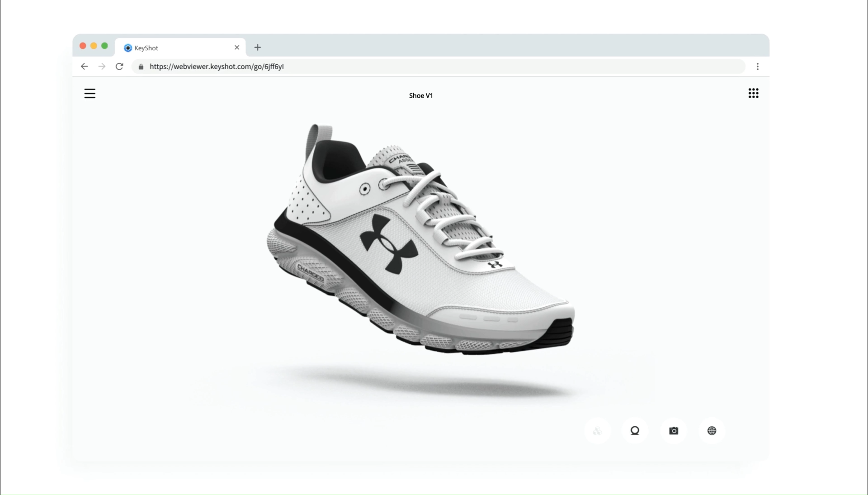Viewport: 868px width, 495px height.
Task: Close the KeyShot browser tab
Action: click(237, 47)
